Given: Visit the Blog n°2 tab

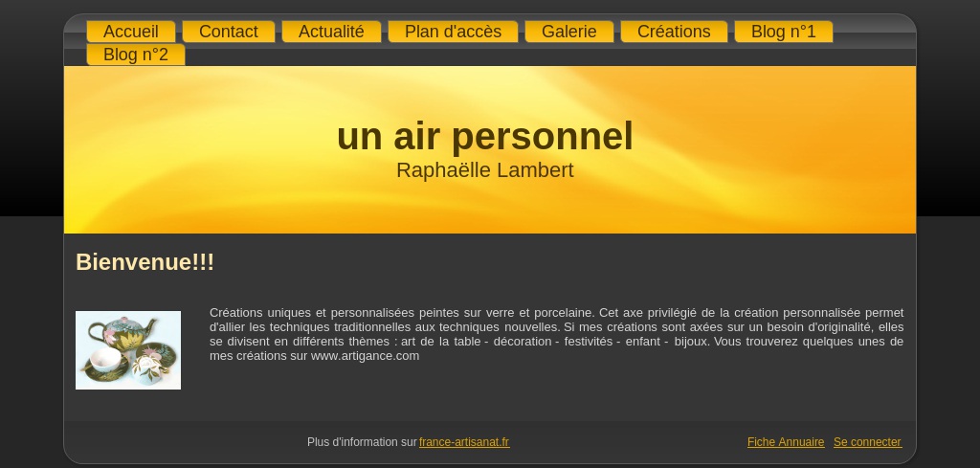Looking at the screenshot, I should coord(136,55).
